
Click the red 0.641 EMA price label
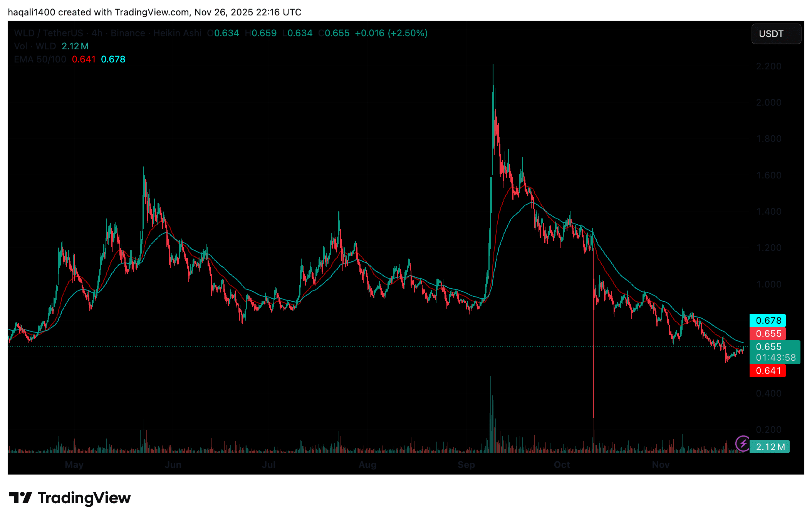[768, 371]
